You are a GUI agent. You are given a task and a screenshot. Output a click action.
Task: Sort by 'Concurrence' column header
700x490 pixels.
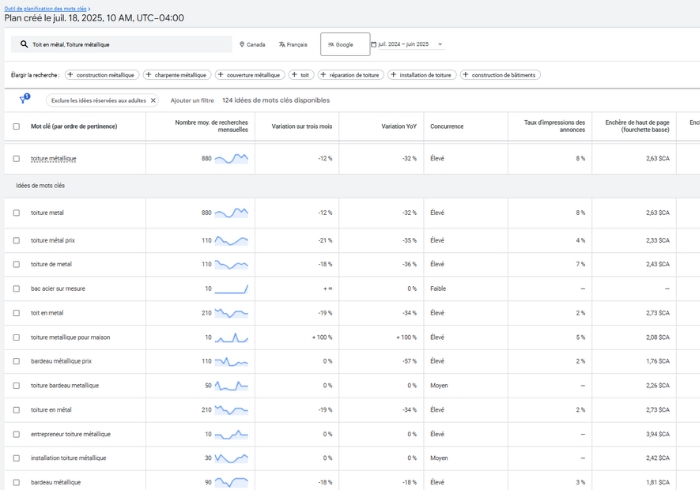tap(447, 126)
